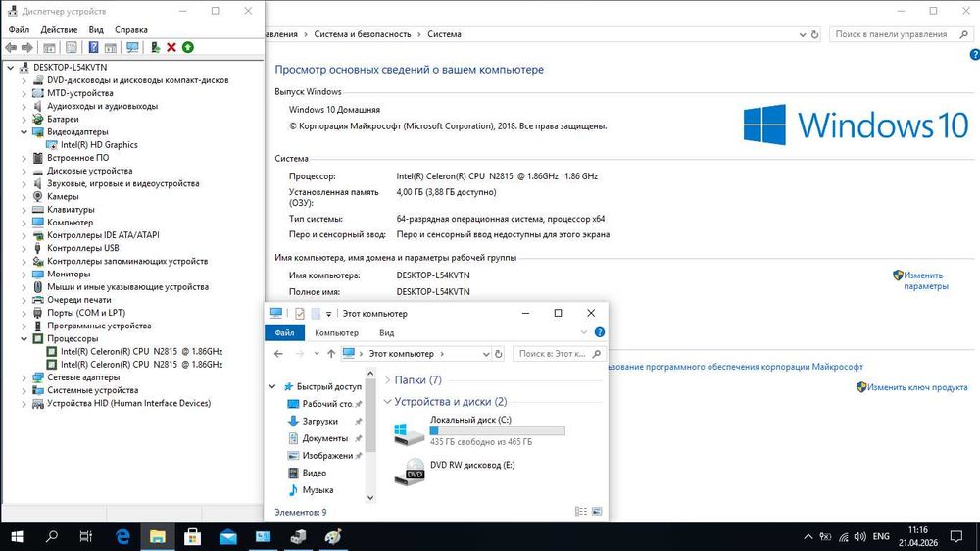Screen dimensions: 980x551
Task: Expand the Батареи category
Action: (24, 119)
